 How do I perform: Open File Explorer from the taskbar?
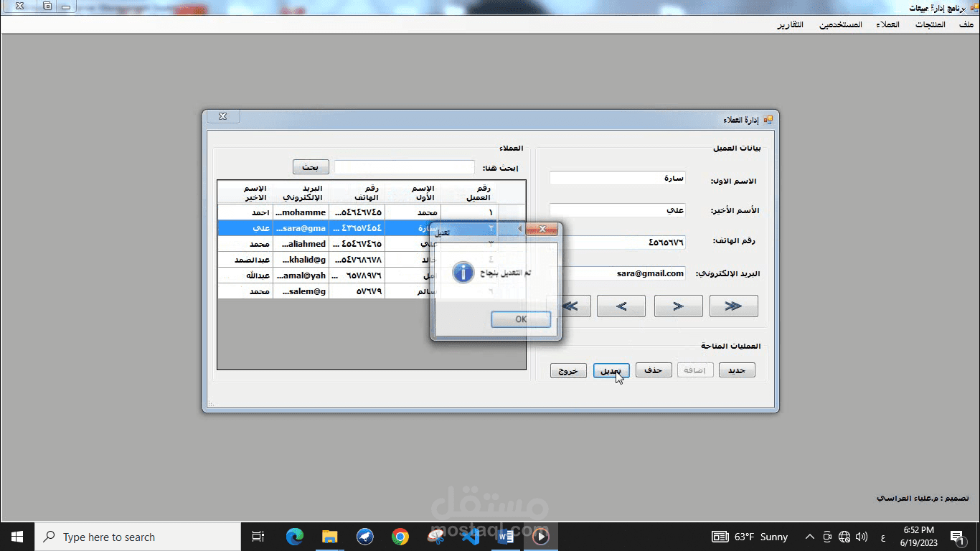click(329, 537)
